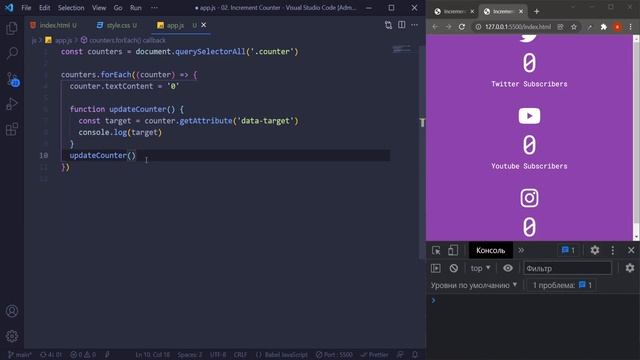Image resolution: width=640 pixels, height=360 pixels.
Task: Open the top context dropdown
Action: [480, 268]
